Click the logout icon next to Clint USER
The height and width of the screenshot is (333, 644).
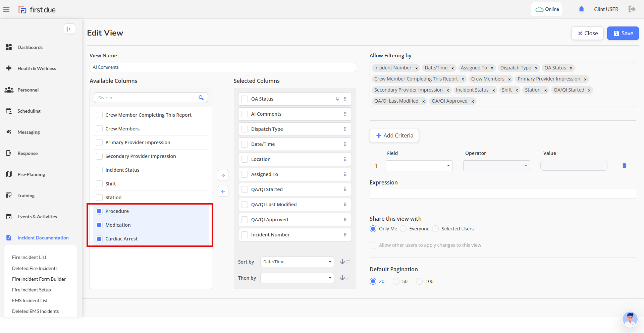pos(632,9)
